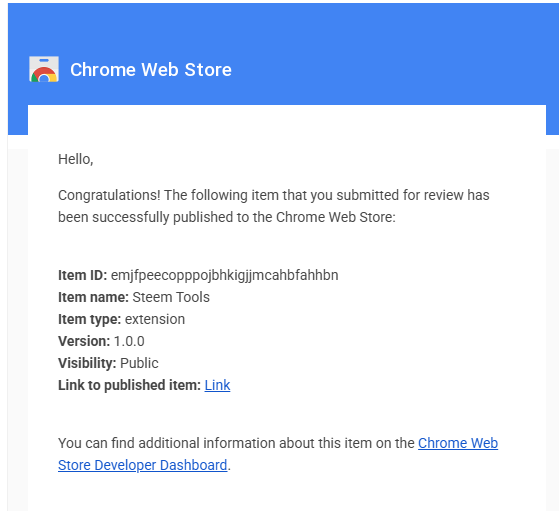The width and height of the screenshot is (559, 511).
Task: Click the word 'Congratulations!' in the message
Action: [109, 195]
